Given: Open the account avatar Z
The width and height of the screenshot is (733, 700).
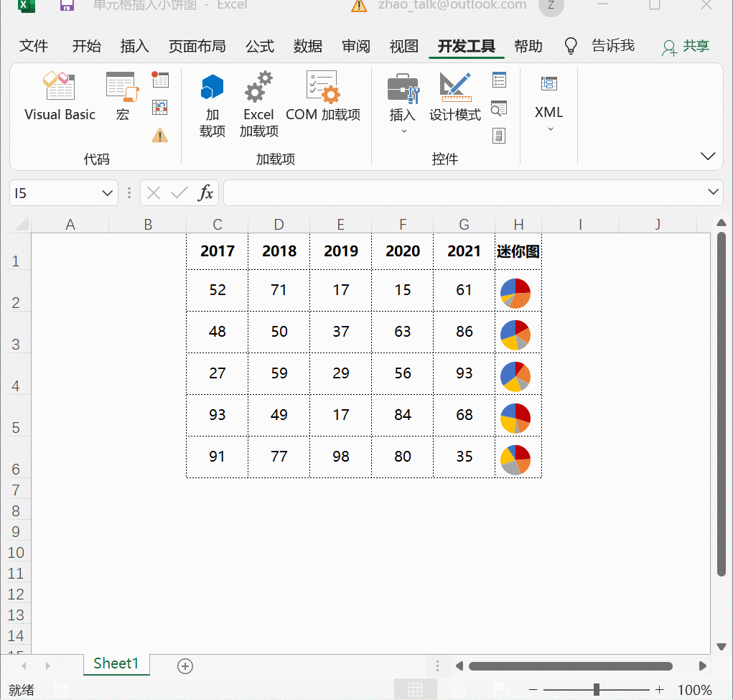Looking at the screenshot, I should (551, 6).
